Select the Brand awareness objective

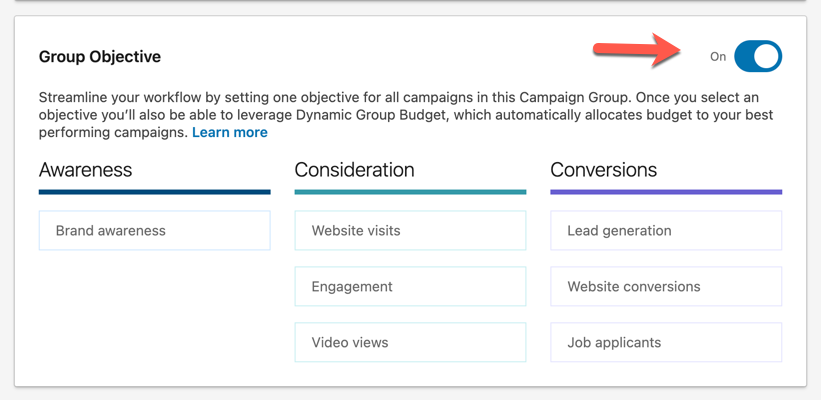[x=154, y=231]
